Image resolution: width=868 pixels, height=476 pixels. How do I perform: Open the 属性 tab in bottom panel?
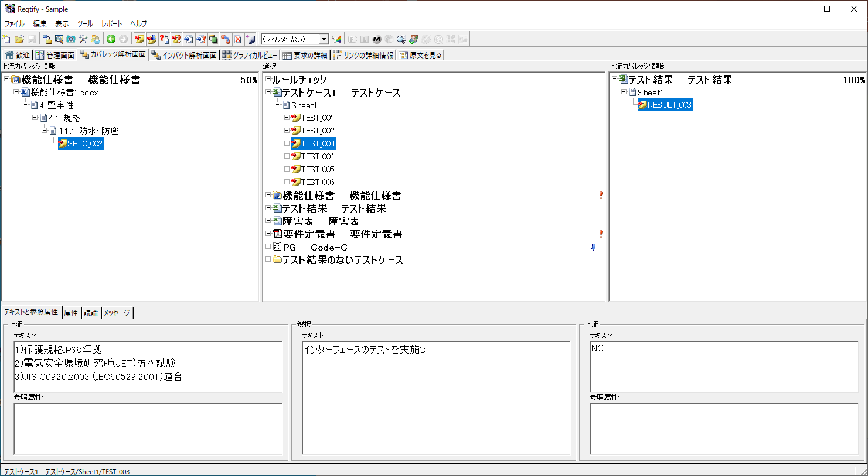click(x=71, y=313)
